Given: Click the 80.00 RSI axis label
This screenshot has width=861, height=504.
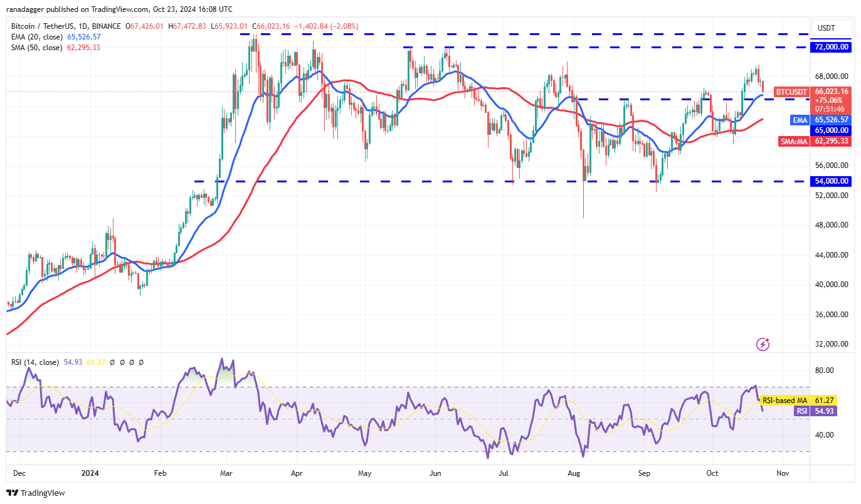Looking at the screenshot, I should coord(825,370).
